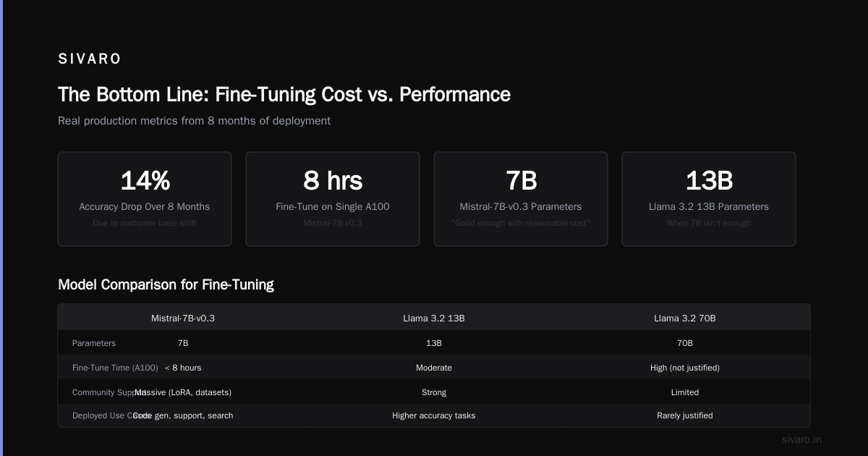Select the 7B Mistral parameters card

pos(521,199)
